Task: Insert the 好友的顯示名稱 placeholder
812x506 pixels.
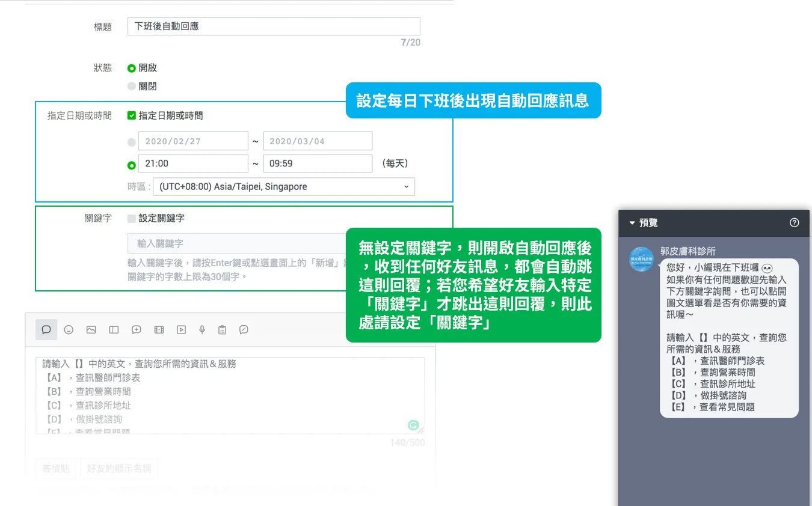Action: pyautogui.click(x=118, y=469)
